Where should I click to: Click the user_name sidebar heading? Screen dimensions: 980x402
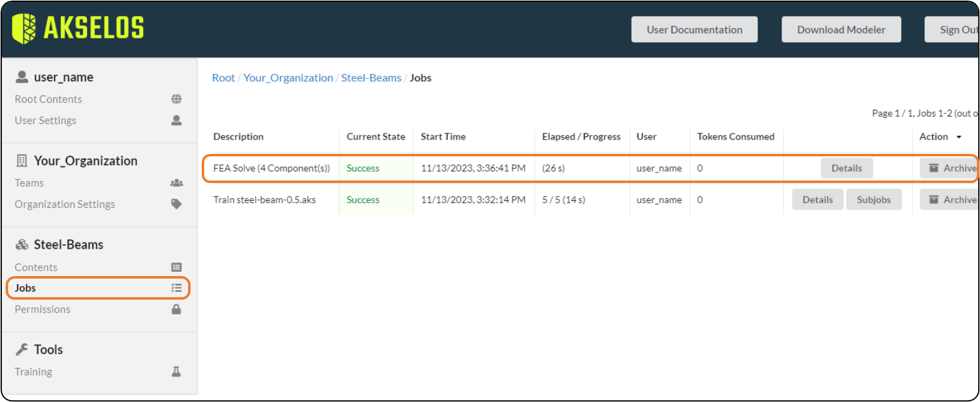pos(64,77)
